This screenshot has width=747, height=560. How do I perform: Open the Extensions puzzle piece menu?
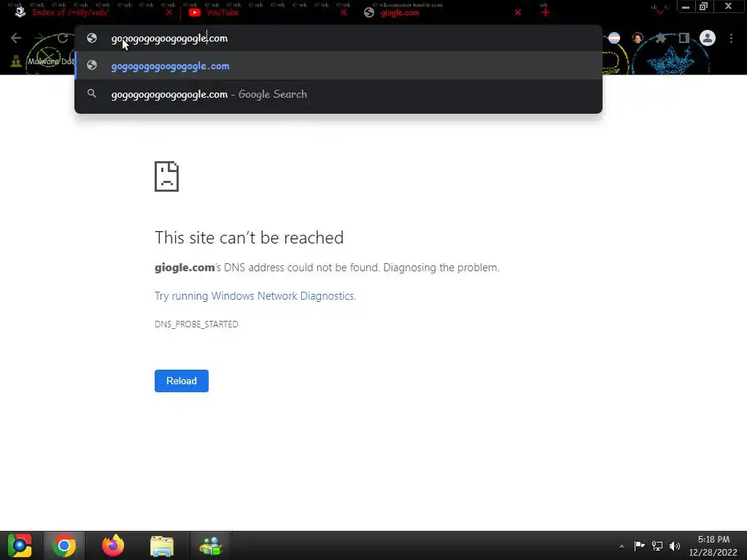[x=661, y=38]
